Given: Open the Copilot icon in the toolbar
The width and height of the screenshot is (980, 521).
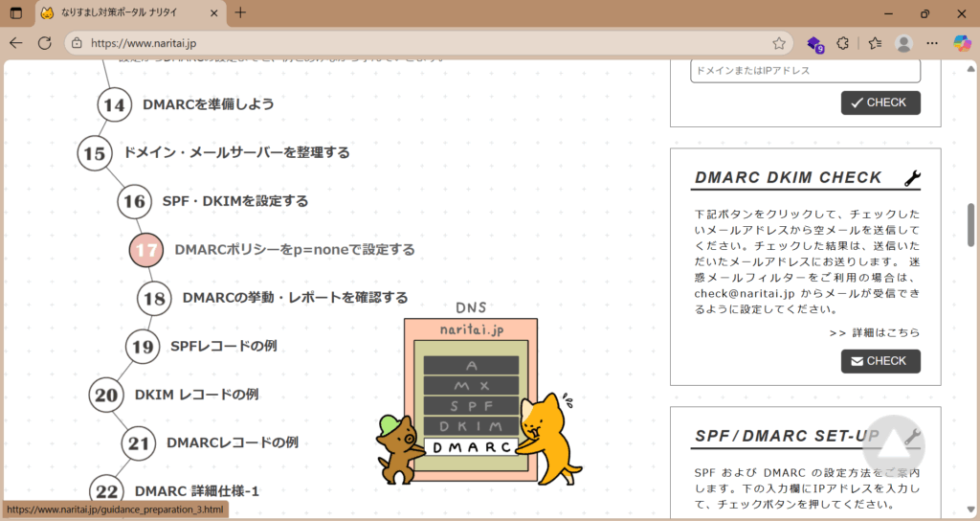Looking at the screenshot, I should point(962,43).
